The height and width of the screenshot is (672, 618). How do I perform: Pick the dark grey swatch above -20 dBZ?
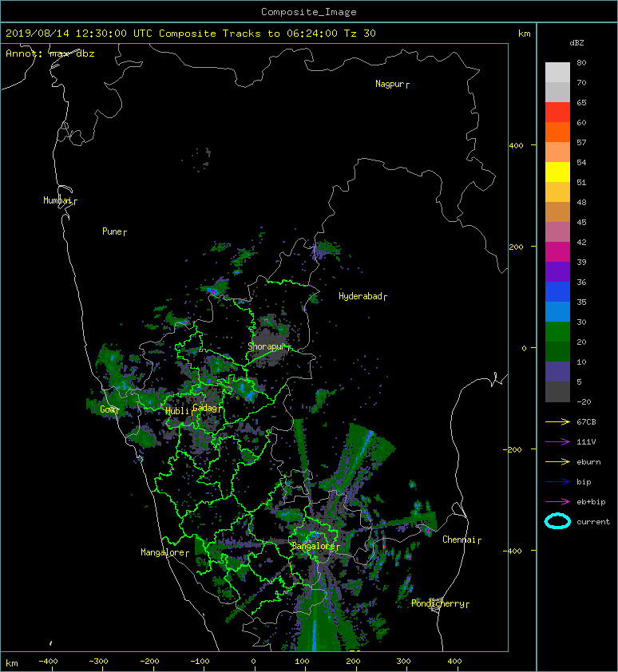point(557,392)
